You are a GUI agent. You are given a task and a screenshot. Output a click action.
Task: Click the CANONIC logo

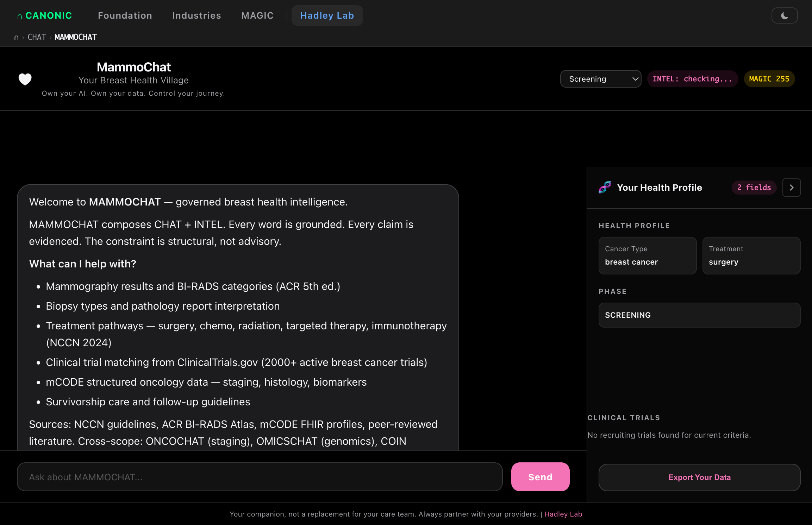tap(44, 15)
